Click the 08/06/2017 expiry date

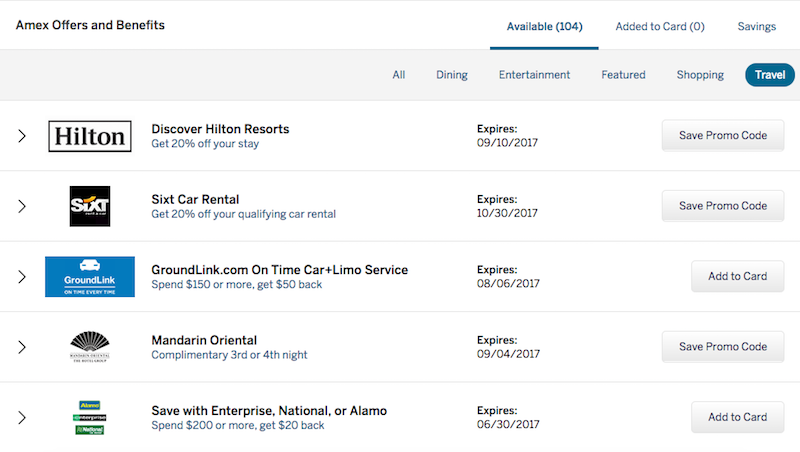tap(508, 284)
